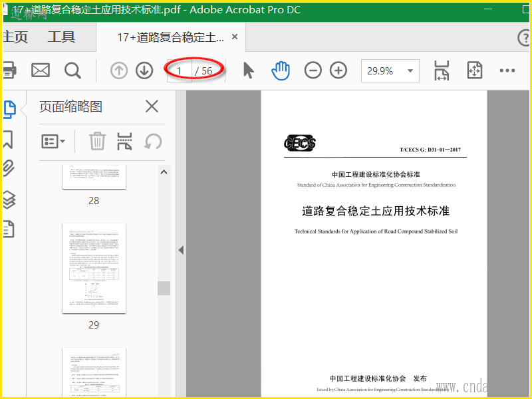Click the print icon in toolbar

9,70
